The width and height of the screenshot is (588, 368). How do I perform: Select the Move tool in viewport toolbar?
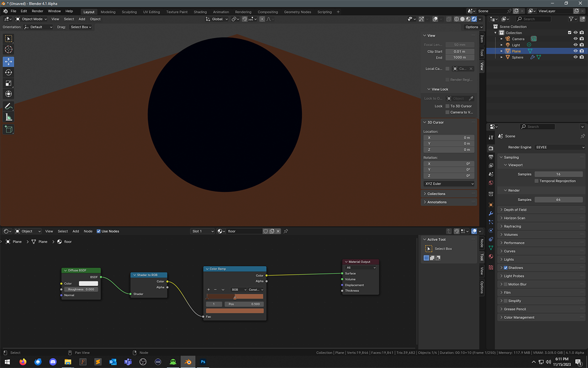[x=8, y=61]
